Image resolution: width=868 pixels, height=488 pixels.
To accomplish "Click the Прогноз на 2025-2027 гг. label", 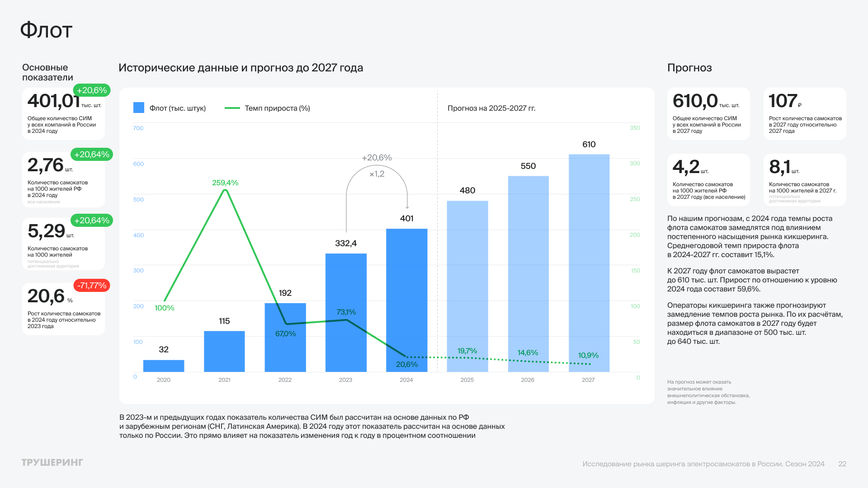I will click(x=491, y=108).
